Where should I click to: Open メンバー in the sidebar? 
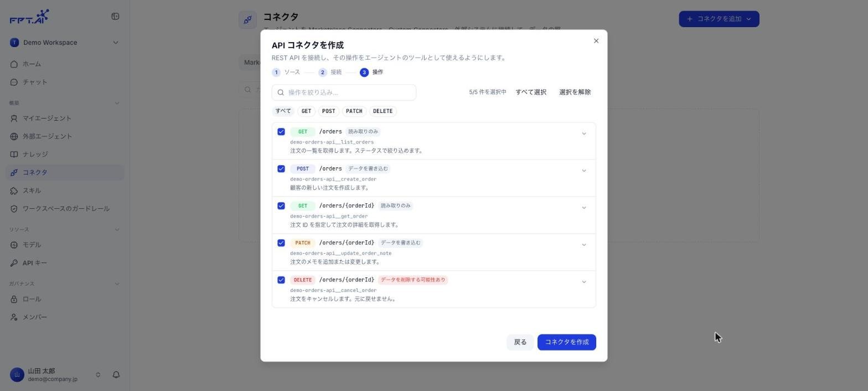65,317
